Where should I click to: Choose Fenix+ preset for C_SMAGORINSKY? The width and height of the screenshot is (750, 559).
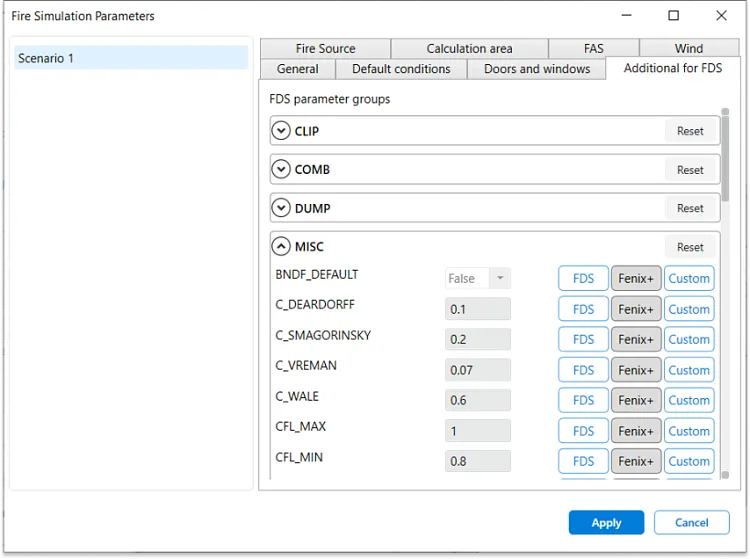[636, 340]
